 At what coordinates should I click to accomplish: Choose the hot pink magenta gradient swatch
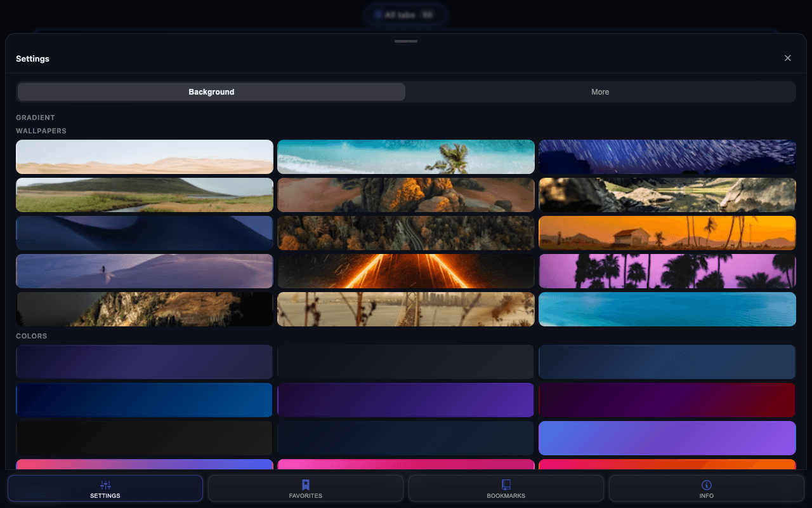point(406,464)
